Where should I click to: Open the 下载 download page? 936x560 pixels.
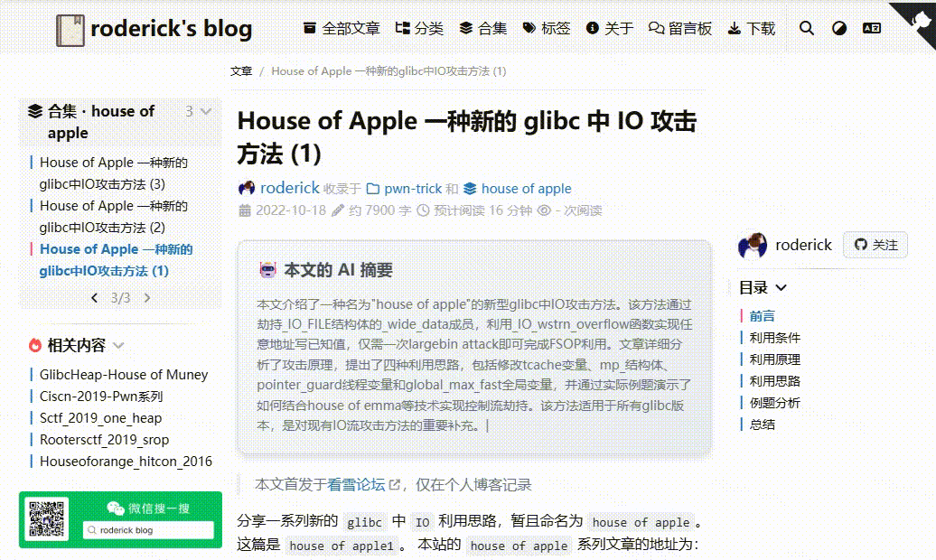pyautogui.click(x=751, y=29)
